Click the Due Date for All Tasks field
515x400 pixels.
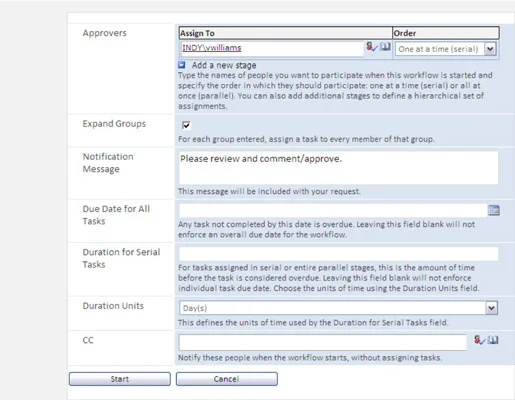(333, 210)
